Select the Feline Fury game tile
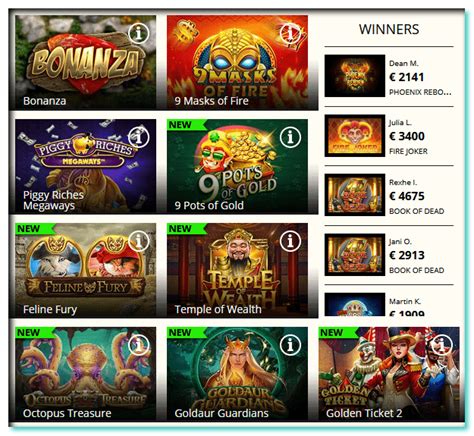The image size is (474, 436). click(x=86, y=270)
